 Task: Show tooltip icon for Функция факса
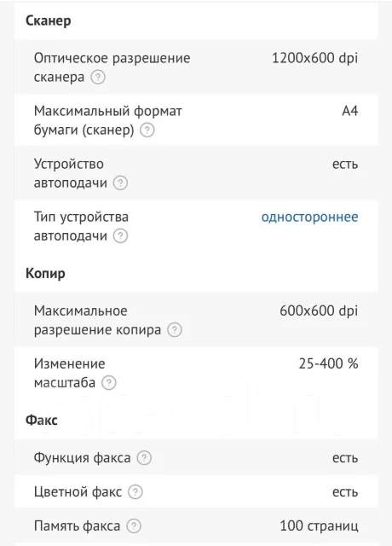coord(144,458)
